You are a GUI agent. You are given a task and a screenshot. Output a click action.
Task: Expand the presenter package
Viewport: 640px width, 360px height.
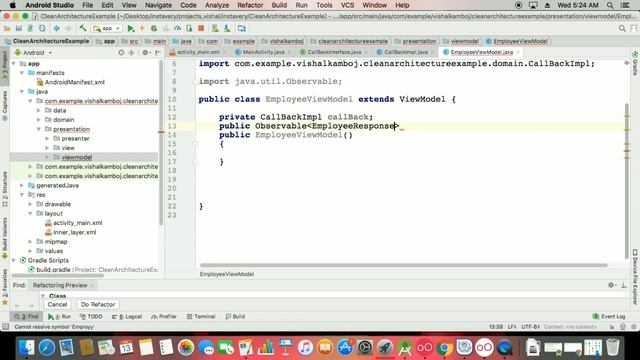click(47, 139)
